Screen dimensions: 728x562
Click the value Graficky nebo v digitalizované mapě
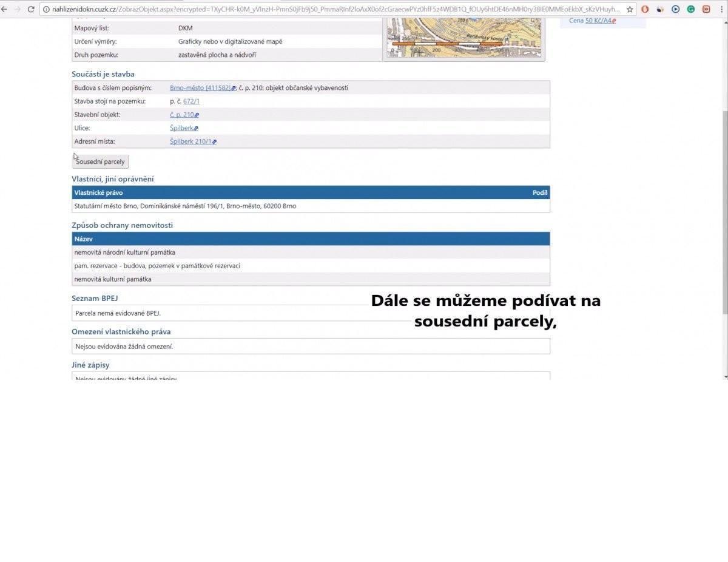231,42
